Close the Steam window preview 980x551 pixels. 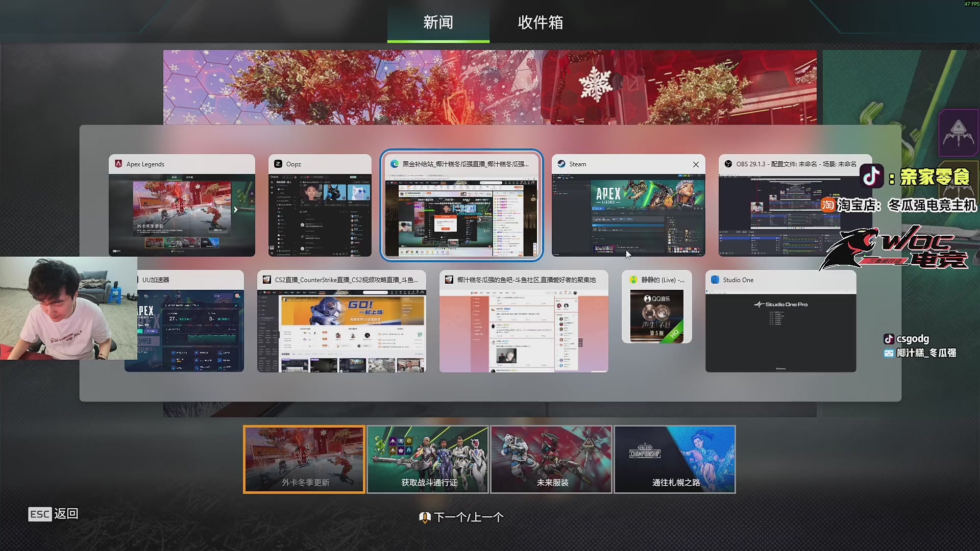point(696,164)
